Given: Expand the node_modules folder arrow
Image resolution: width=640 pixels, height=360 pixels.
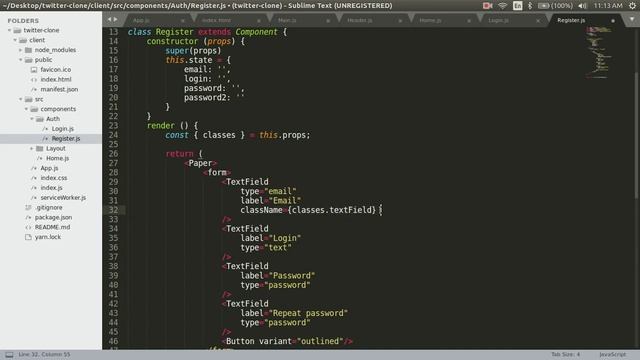Looking at the screenshot, I should pos(20,50).
